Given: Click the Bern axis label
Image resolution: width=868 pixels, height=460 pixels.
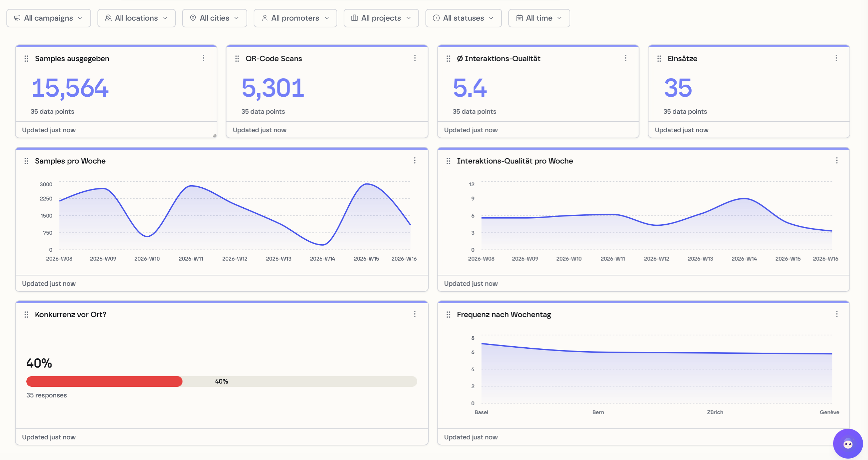Looking at the screenshot, I should (x=598, y=412).
